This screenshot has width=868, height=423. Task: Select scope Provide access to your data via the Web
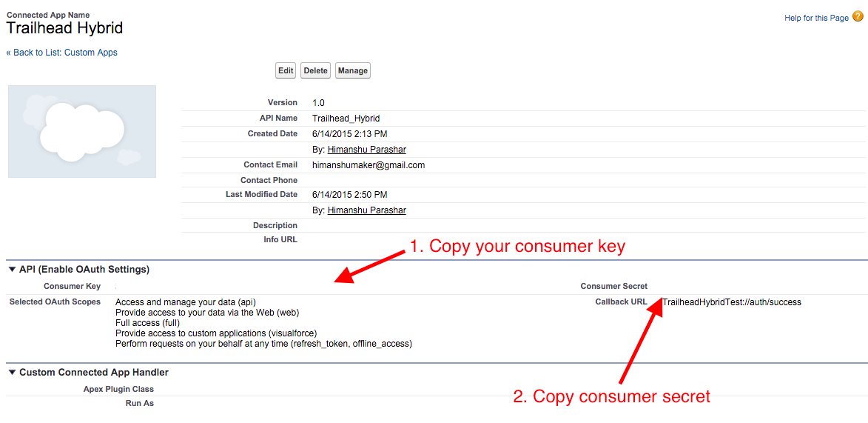(x=207, y=313)
